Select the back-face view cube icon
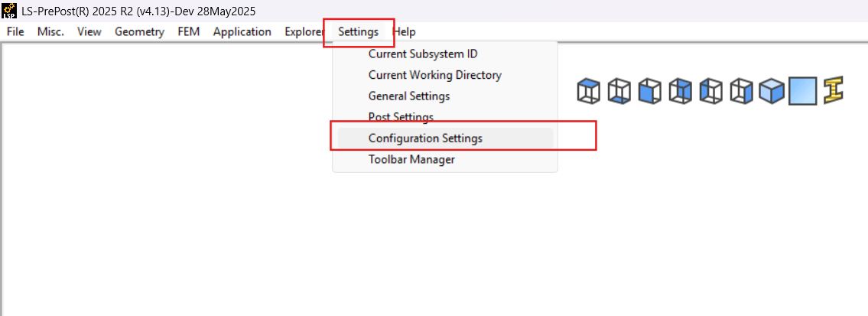This screenshot has height=316, width=868. pos(681,92)
